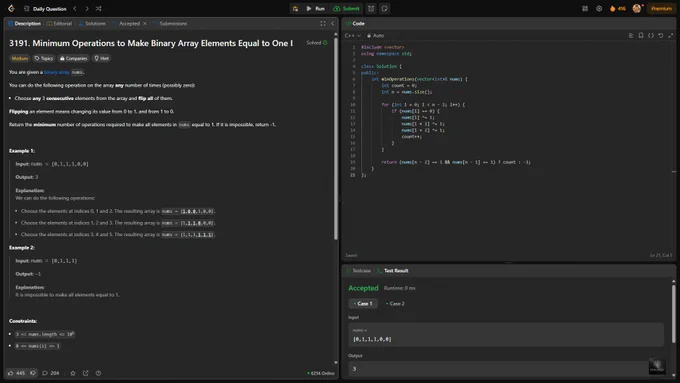Switch to the Test Result tab
The image size is (680, 383).
point(392,271)
